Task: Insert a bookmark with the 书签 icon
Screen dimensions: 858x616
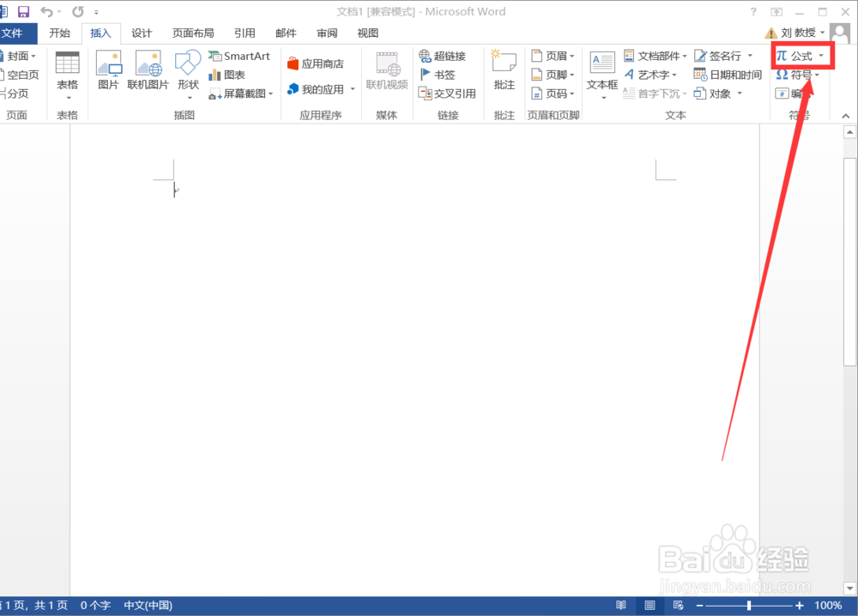Action: [441, 75]
